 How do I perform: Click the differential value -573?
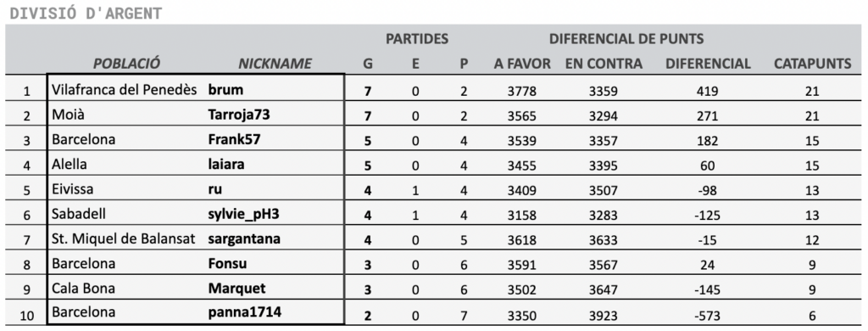708,316
